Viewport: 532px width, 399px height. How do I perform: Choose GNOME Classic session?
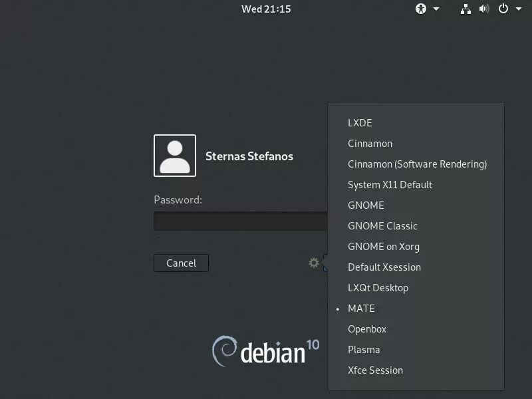[382, 226]
